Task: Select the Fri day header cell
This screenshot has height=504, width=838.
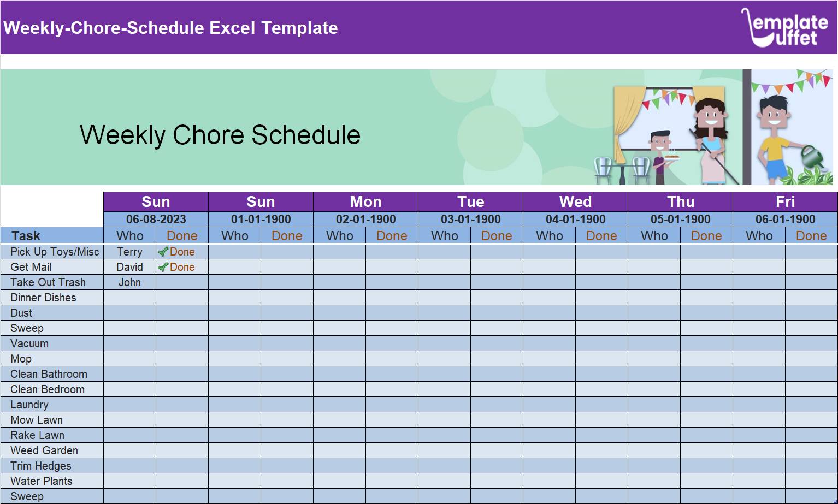Action: [785, 201]
